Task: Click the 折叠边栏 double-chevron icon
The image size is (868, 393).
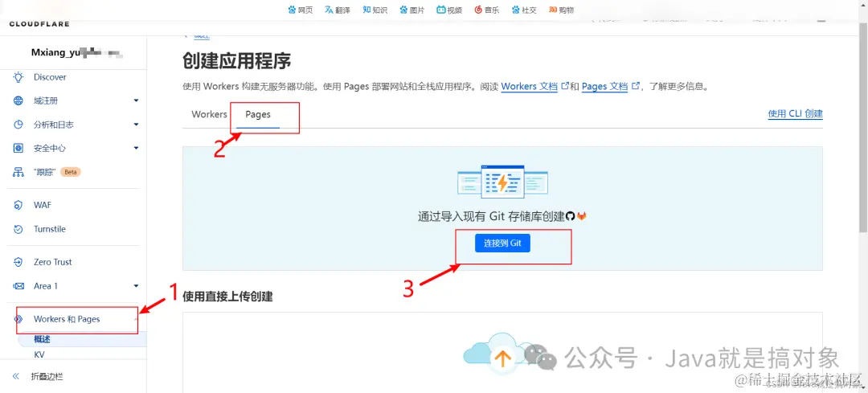Action: point(16,376)
